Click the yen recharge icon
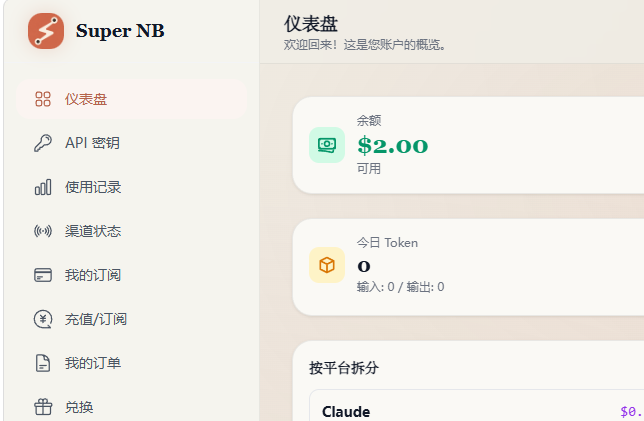The width and height of the screenshot is (644, 421). [43, 319]
